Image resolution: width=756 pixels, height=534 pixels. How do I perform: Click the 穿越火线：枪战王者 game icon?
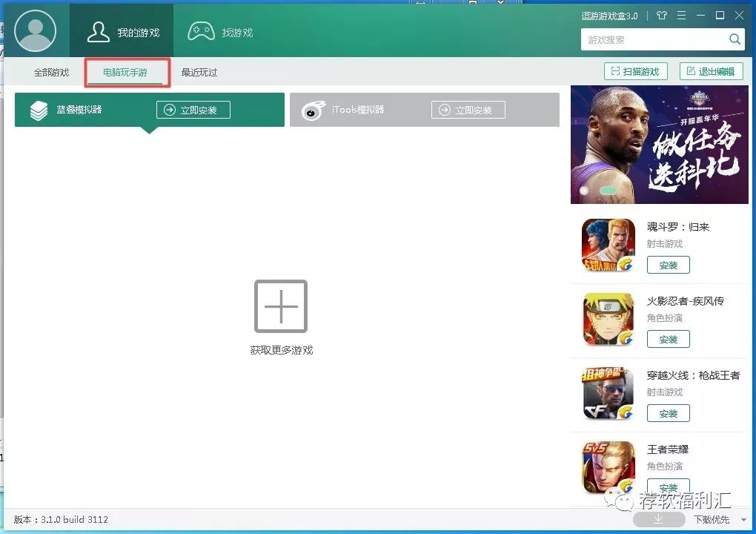coord(608,394)
